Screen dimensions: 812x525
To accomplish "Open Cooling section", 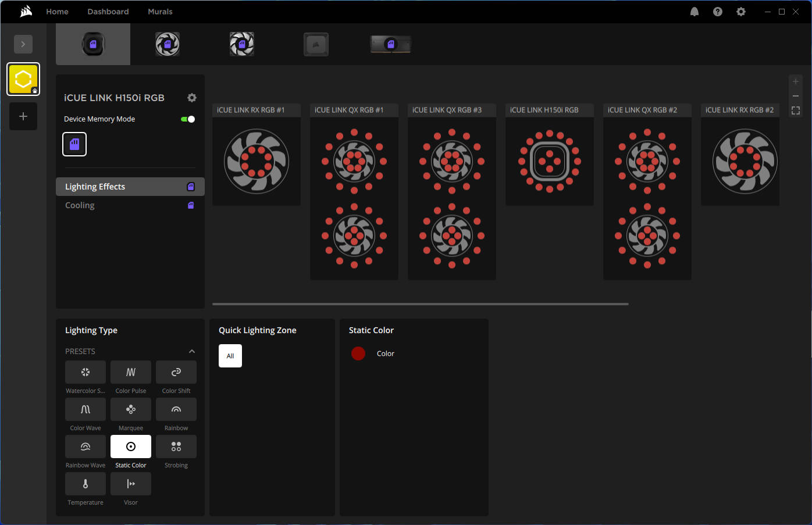I will pos(130,205).
